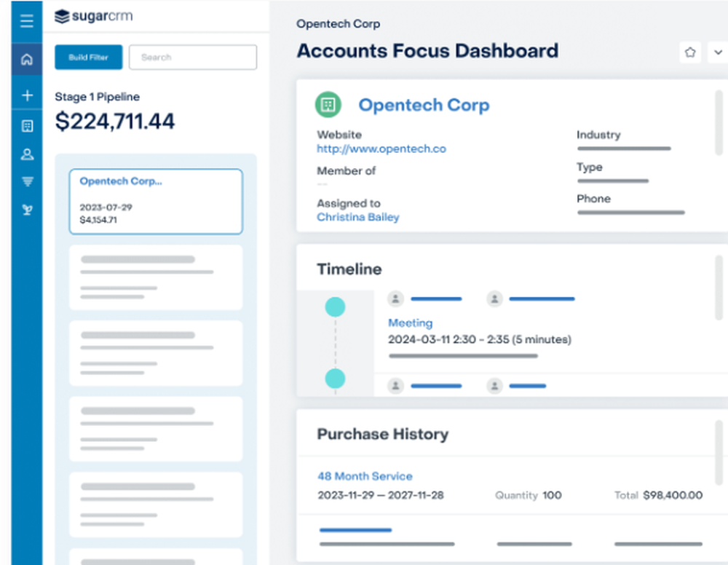Focus the Search input field

click(193, 57)
